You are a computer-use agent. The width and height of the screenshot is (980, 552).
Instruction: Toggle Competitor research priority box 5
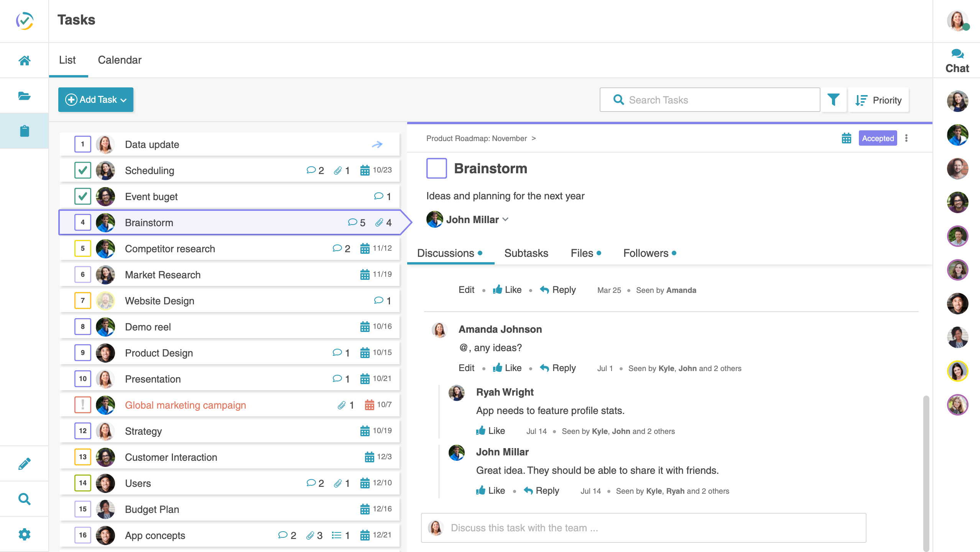[82, 248]
